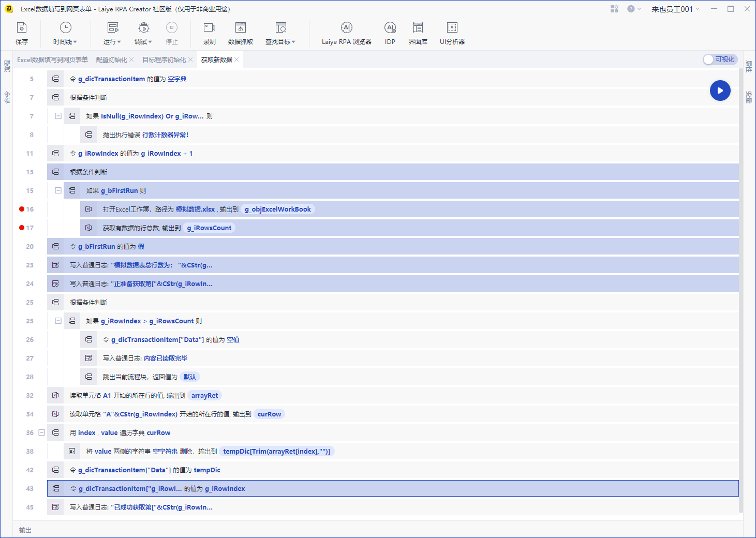Click icon of 抛出执行错误 row
Viewport: 756px width, 538px height.
tap(88, 134)
